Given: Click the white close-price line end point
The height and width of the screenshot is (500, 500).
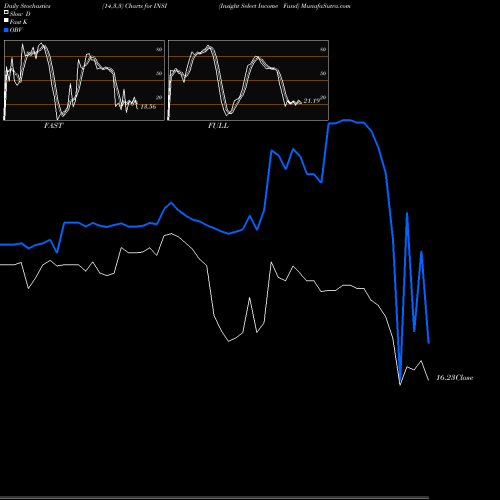Looking at the screenshot, I should tap(429, 380).
